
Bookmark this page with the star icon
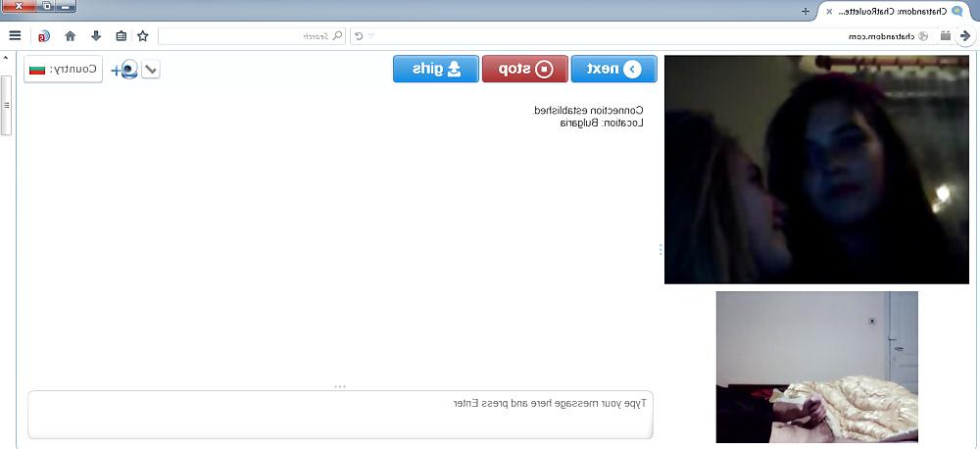(142, 35)
